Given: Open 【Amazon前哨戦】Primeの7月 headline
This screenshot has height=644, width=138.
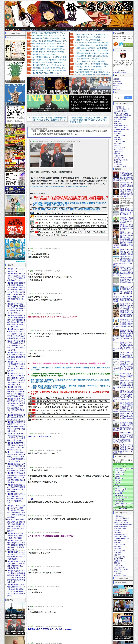Looking at the screenshot, I should (70, 374).
